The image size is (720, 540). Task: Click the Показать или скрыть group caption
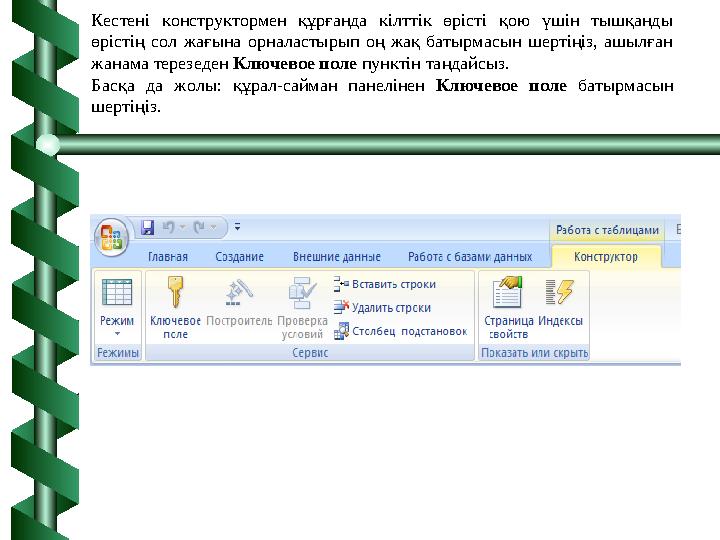(534, 353)
